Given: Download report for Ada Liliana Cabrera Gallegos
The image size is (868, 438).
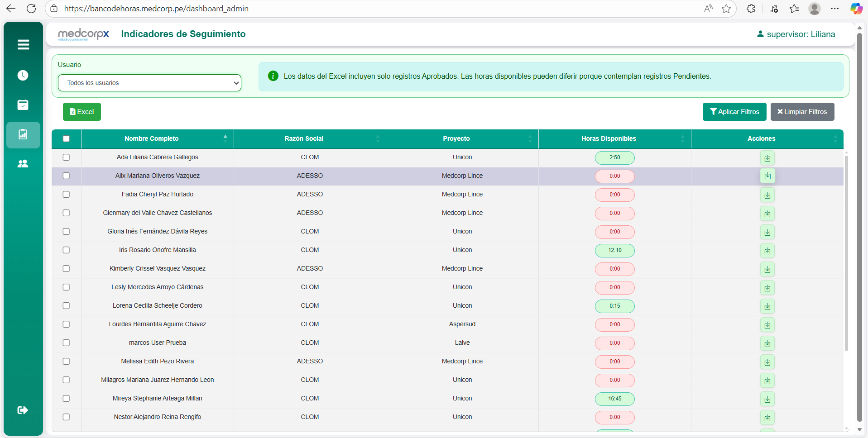Looking at the screenshot, I should click(767, 158).
